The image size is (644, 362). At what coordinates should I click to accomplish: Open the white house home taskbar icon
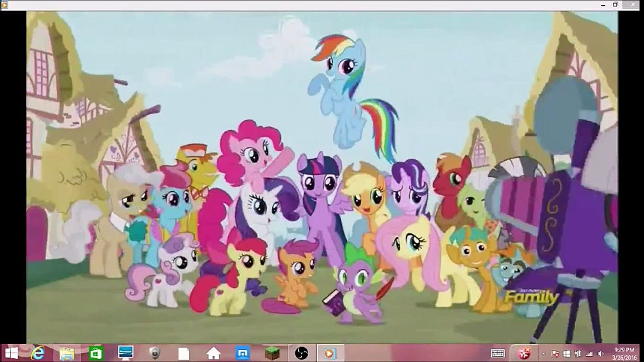(213, 353)
